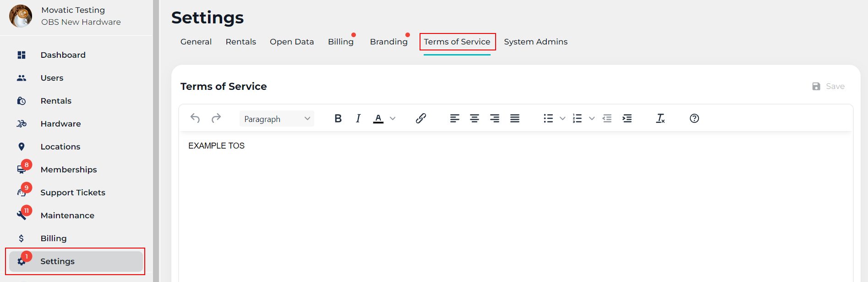Image resolution: width=868 pixels, height=282 pixels.
Task: Open Support Tickets in the sidebar
Action: click(73, 193)
